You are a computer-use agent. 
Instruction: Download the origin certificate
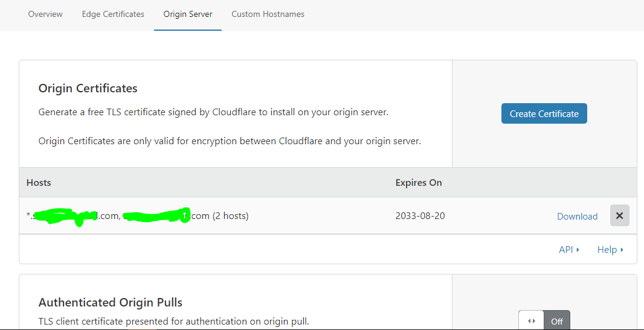pos(577,216)
